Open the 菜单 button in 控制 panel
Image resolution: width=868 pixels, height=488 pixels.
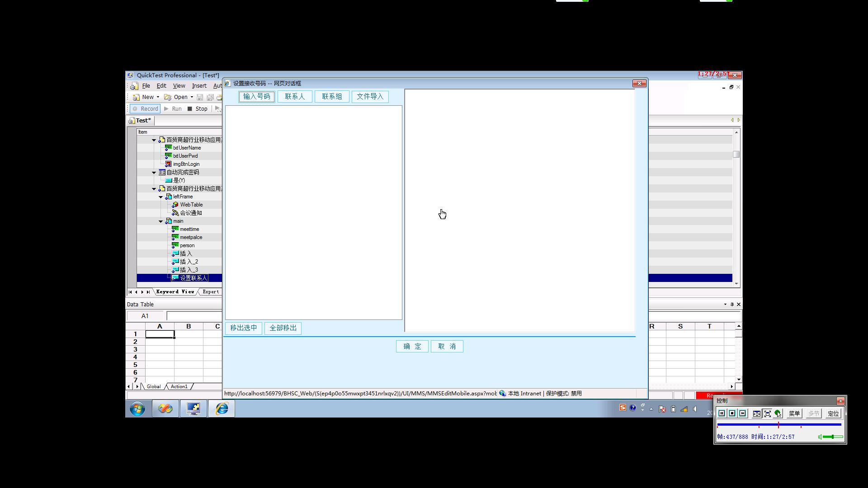tap(794, 413)
